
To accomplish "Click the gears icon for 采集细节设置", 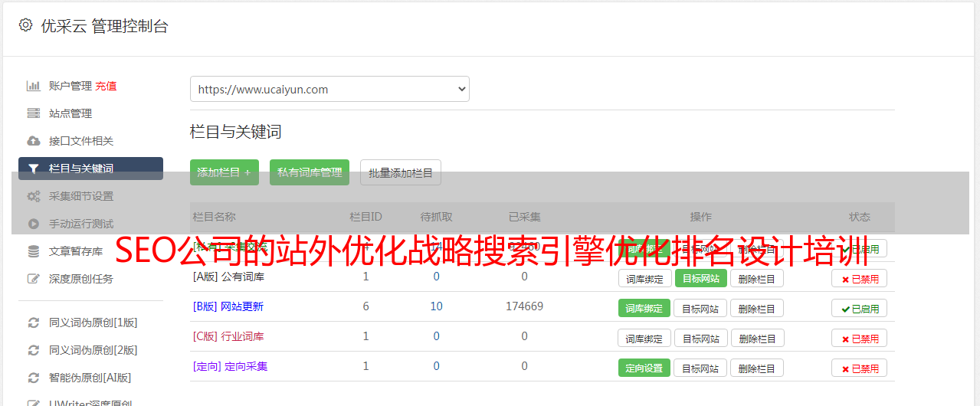I will 34,196.
